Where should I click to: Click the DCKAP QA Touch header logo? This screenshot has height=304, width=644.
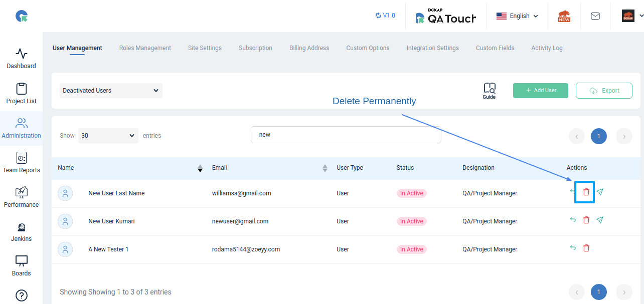445,17
